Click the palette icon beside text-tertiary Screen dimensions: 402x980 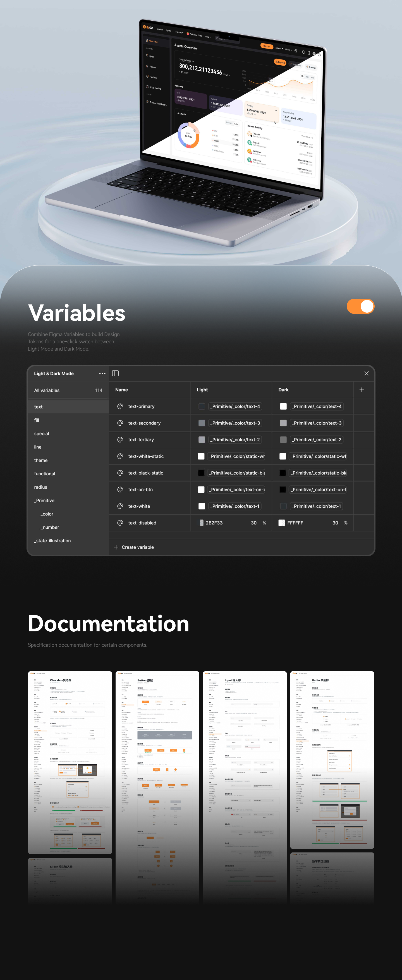coord(120,440)
